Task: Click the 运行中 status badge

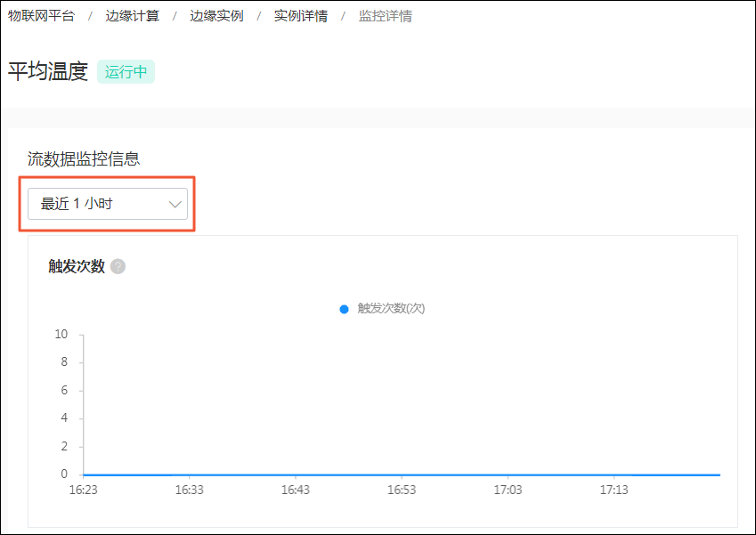Action: (126, 72)
